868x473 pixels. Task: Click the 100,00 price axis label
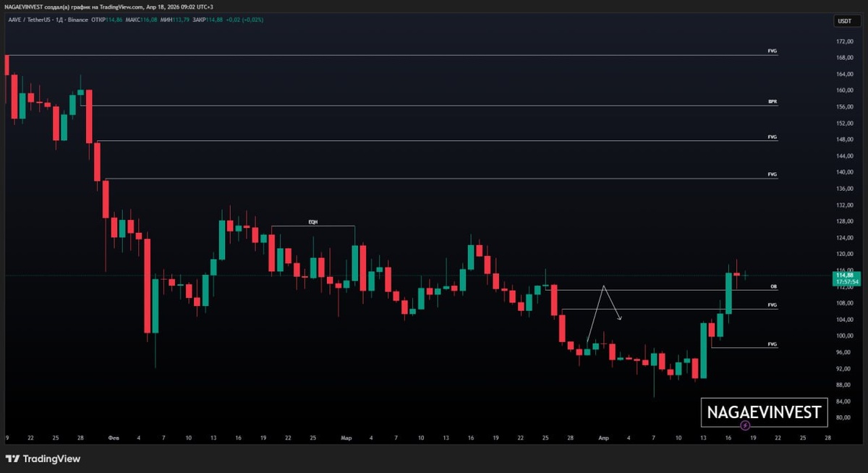pyautogui.click(x=844, y=336)
